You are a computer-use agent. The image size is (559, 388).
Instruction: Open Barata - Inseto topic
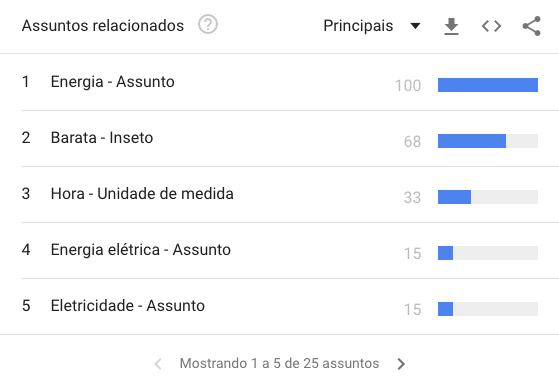coord(102,138)
